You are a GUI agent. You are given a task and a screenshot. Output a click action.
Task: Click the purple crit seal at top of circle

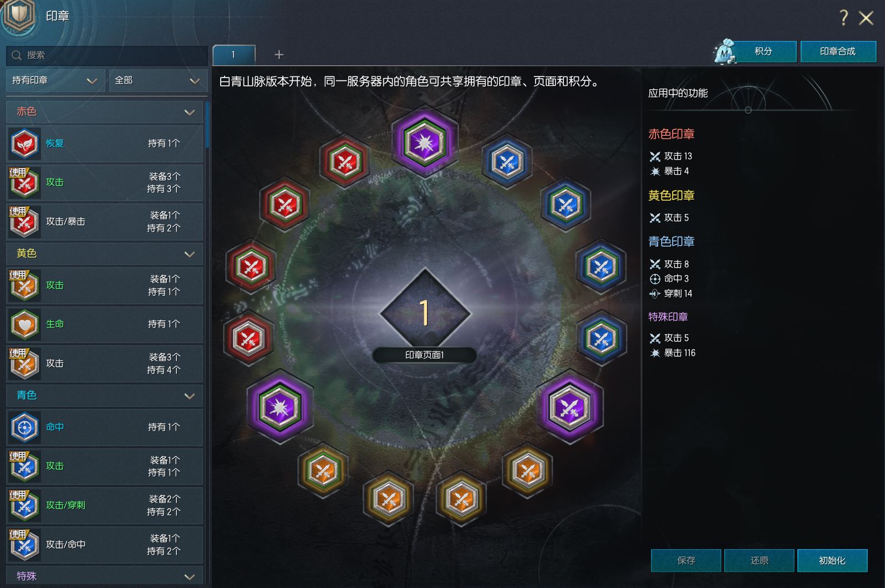[x=425, y=142]
